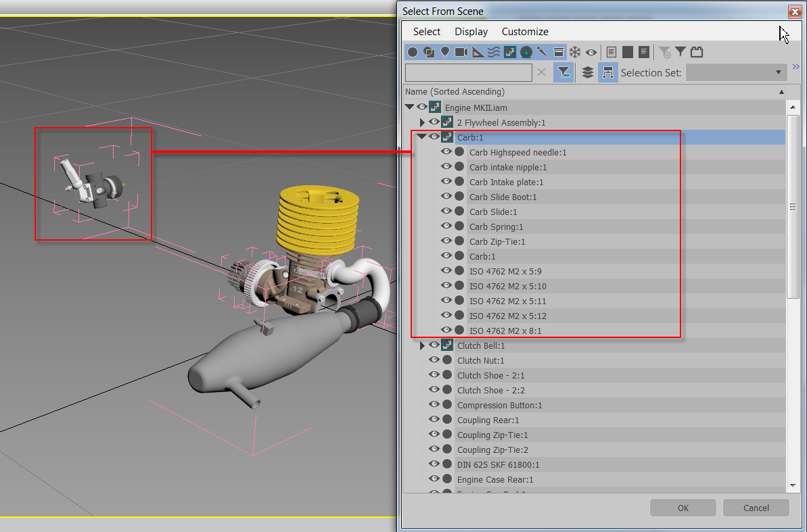Confirm selection with the OK button
807x532 pixels.
click(683, 508)
